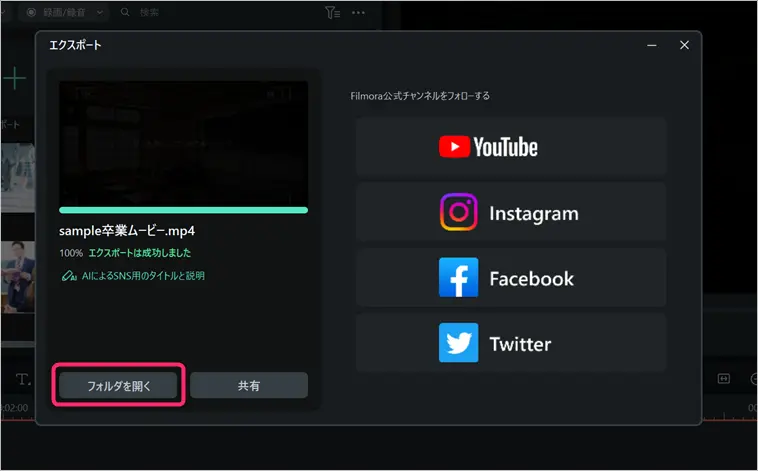Image resolution: width=758 pixels, height=471 pixels.
Task: Click the Twitter bird logo icon
Action: [458, 343]
